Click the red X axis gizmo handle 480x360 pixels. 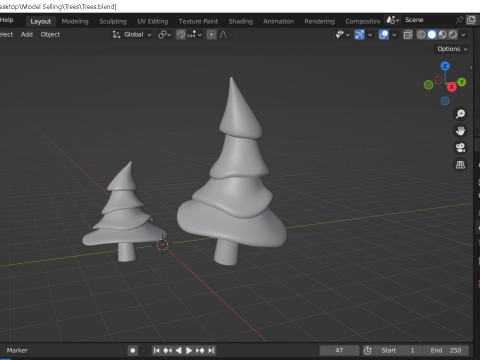[x=451, y=87]
